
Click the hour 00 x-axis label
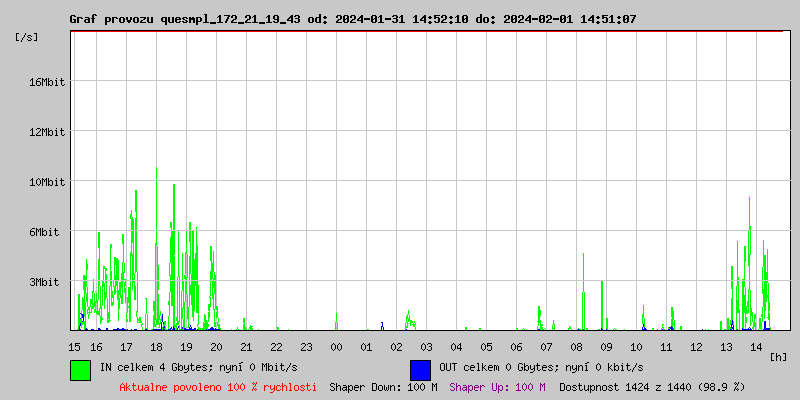click(337, 347)
